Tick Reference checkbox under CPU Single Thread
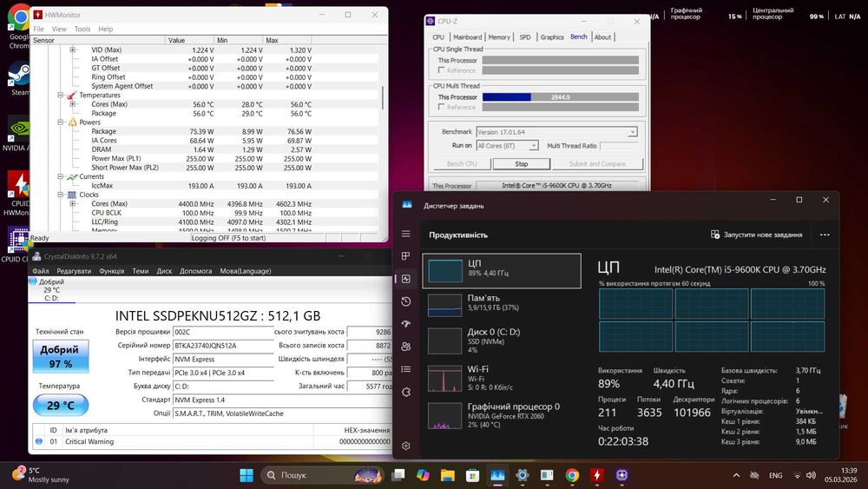The image size is (868, 489). pyautogui.click(x=441, y=70)
